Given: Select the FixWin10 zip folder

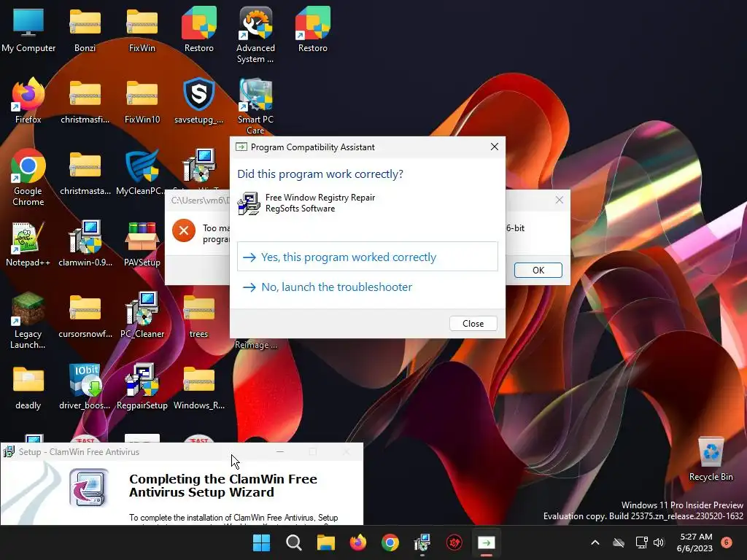Looking at the screenshot, I should coord(142,101).
